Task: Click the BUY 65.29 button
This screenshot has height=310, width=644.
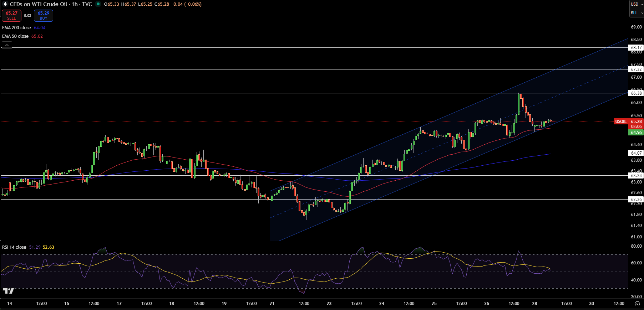Action: tap(44, 16)
